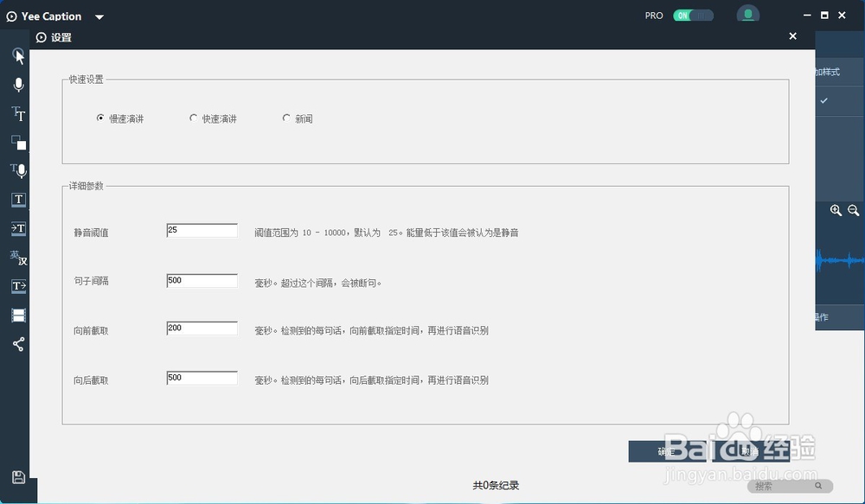Open the text-with-microphone dictation tool
Viewport: 865px width, 504px height.
click(19, 170)
